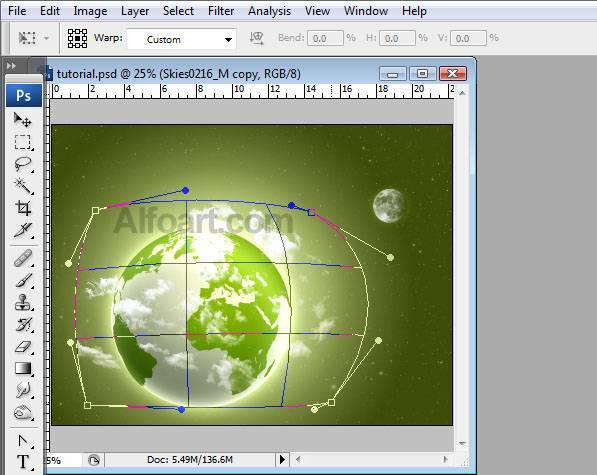Image resolution: width=597 pixels, height=475 pixels.
Task: Click the Doc: 5.49M/136.6M status text
Action: [190, 460]
